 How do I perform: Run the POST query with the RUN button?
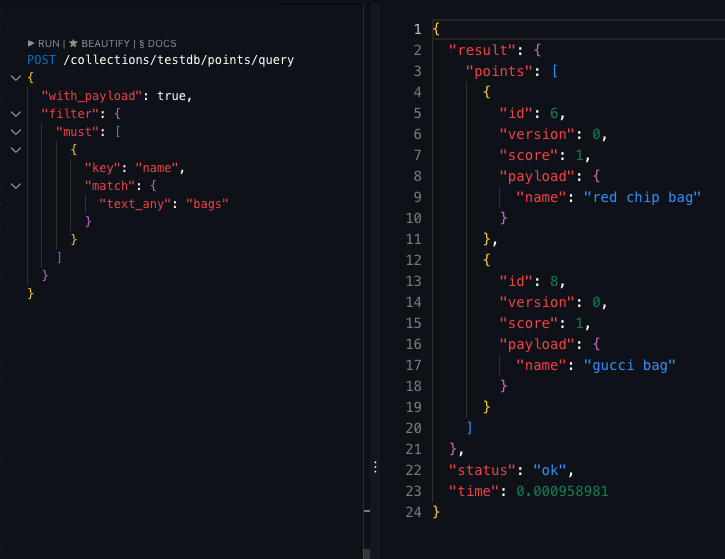(45, 44)
